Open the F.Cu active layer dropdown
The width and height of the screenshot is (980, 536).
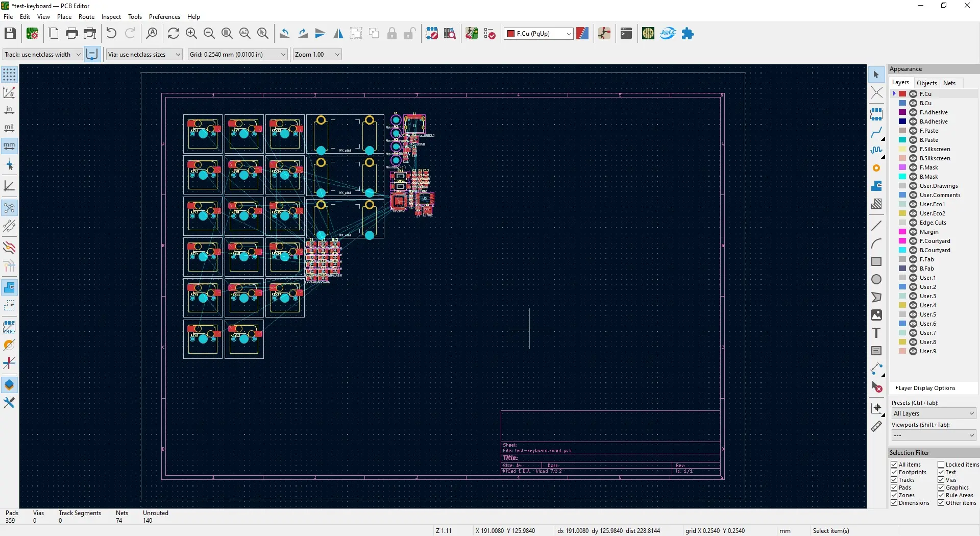click(538, 34)
